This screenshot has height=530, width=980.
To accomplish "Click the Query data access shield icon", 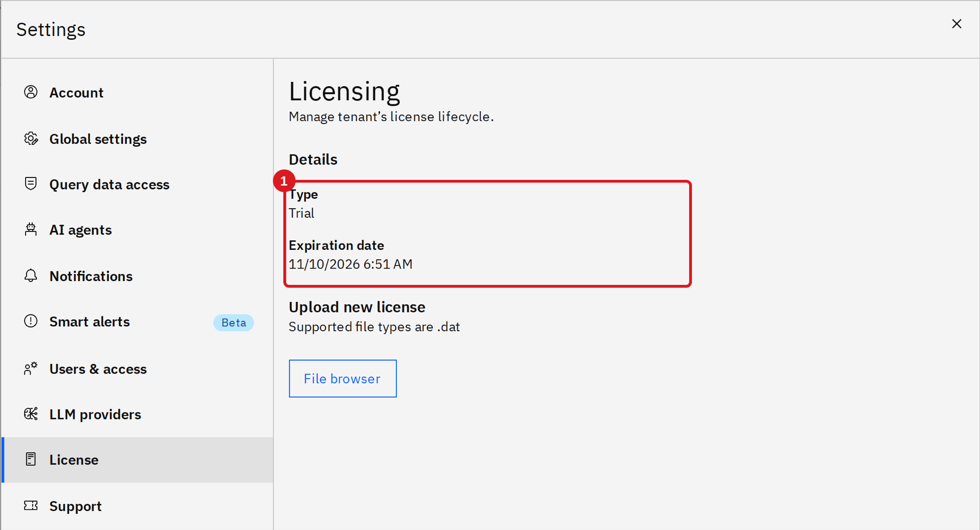I will 31,184.
